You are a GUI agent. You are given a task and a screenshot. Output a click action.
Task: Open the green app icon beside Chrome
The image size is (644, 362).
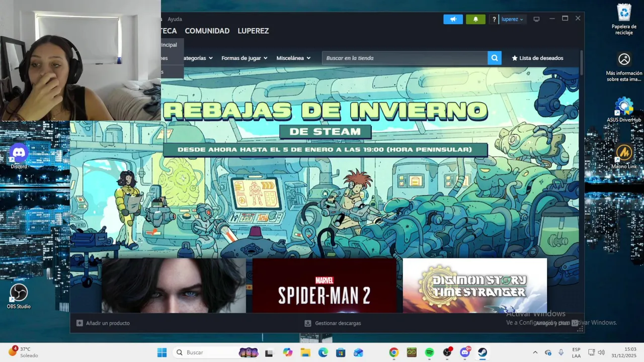(412, 352)
